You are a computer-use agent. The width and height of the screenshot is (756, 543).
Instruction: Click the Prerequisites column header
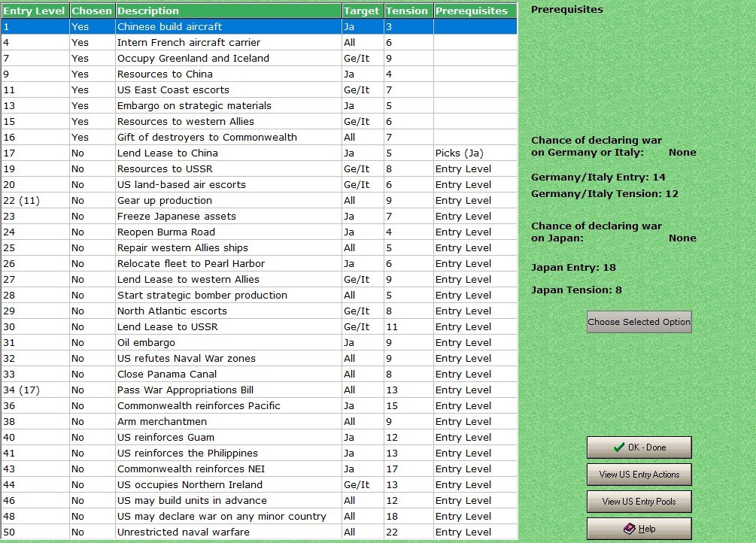475,11
